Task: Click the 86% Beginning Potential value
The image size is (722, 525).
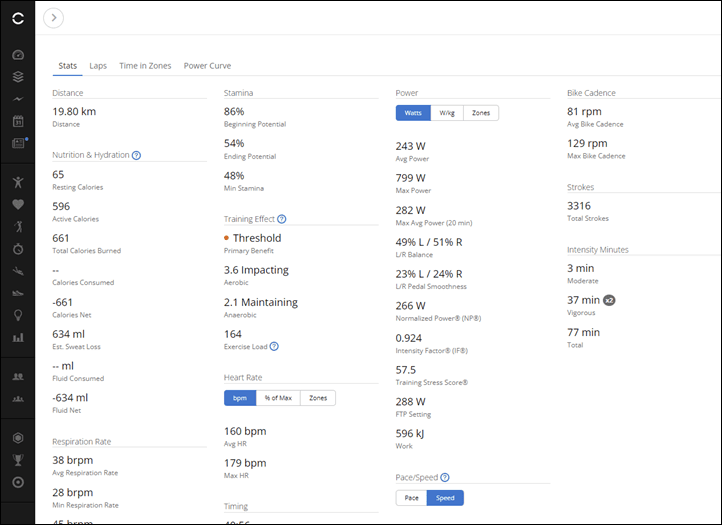Action: (234, 111)
